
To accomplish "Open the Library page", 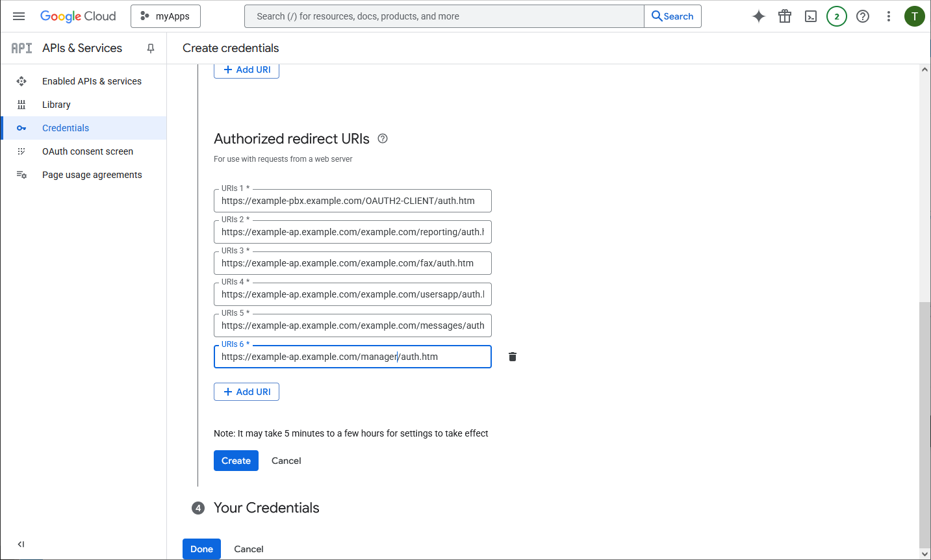I will tap(57, 105).
